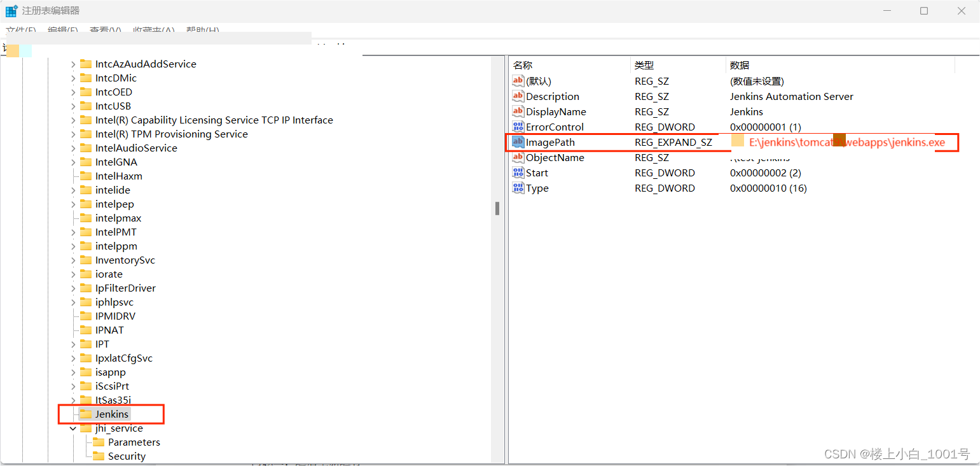Click the Registry Editor app icon in title bar

coord(11,11)
